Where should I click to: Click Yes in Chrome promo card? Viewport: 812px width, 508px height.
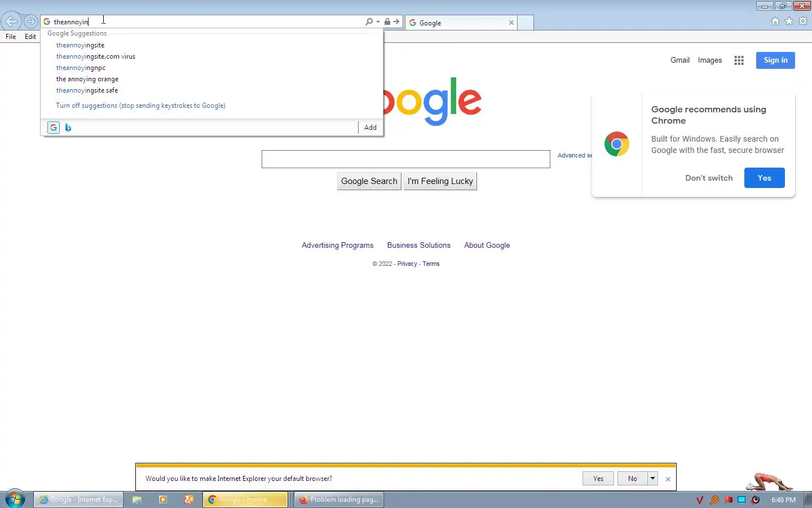coord(764,178)
